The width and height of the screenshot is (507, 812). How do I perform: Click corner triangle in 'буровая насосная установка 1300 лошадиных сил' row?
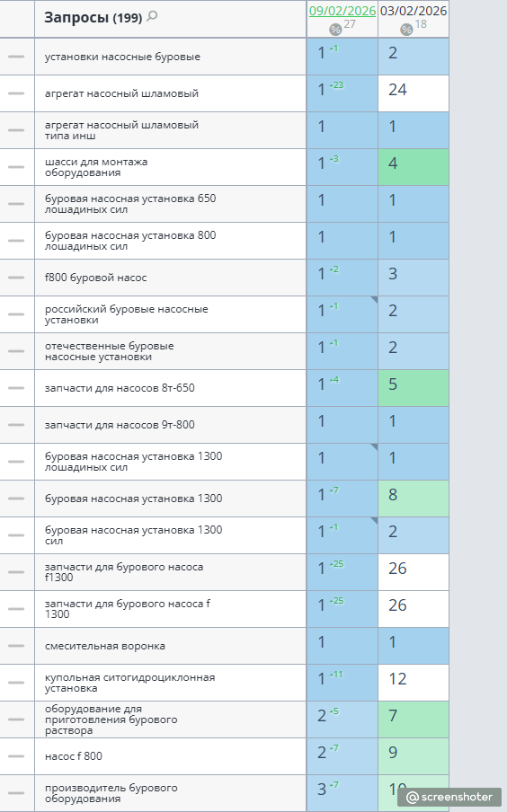tap(374, 446)
